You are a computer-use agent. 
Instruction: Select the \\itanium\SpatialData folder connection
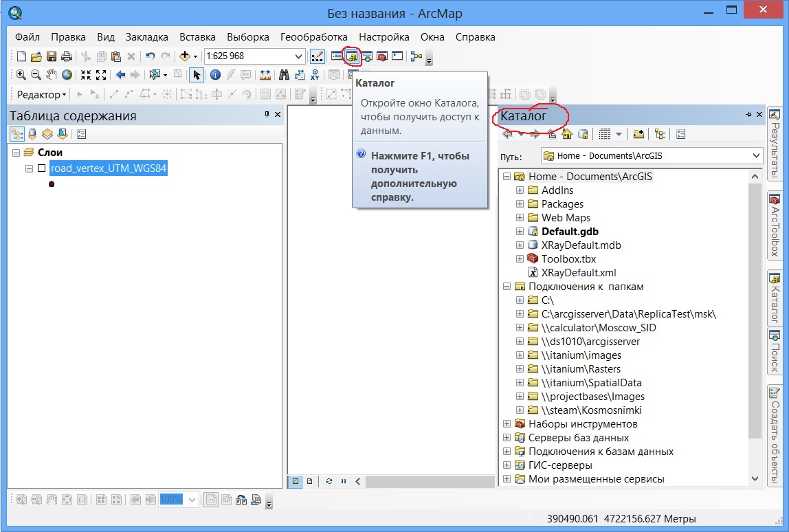point(591,383)
